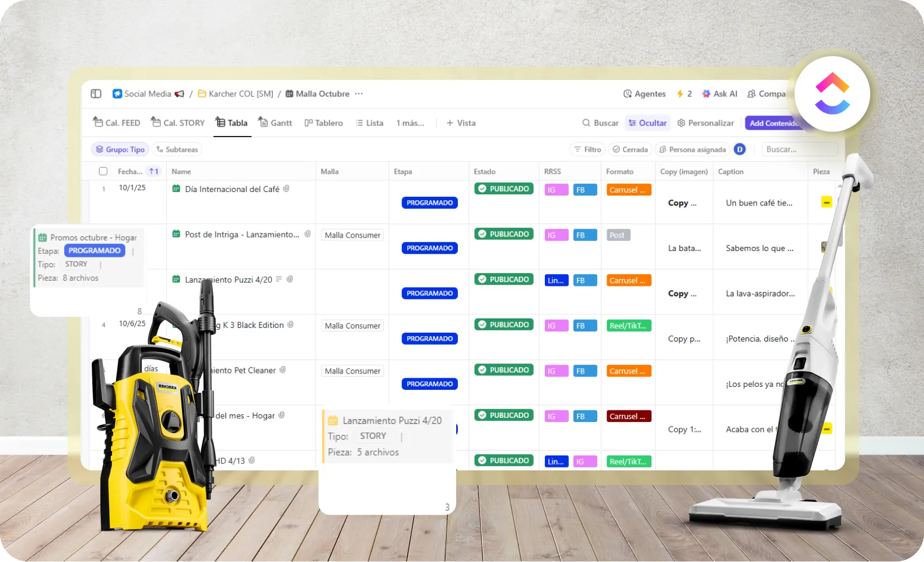This screenshot has height=562, width=924.
Task: Click the lightning bolt automations icon
Action: pos(680,94)
